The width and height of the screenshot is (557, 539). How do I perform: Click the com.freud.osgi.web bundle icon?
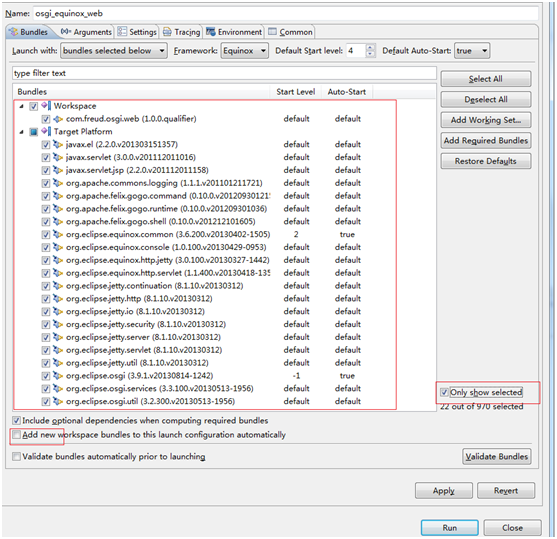click(x=58, y=119)
